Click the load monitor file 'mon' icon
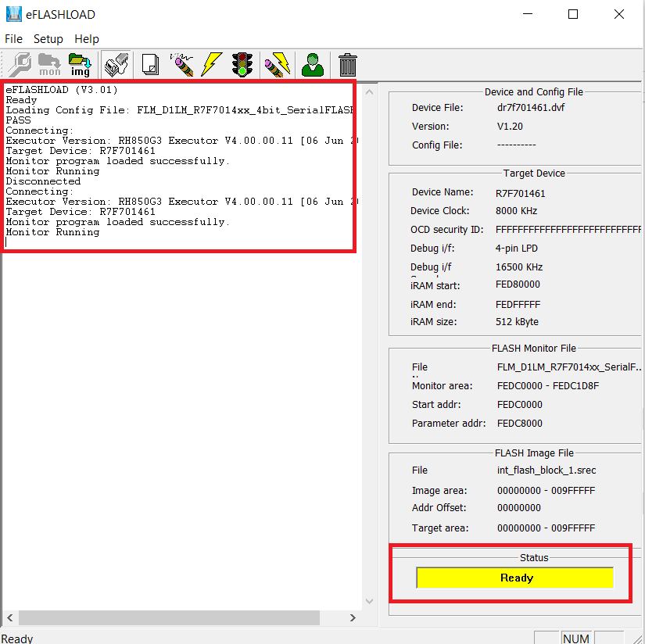 point(49,65)
